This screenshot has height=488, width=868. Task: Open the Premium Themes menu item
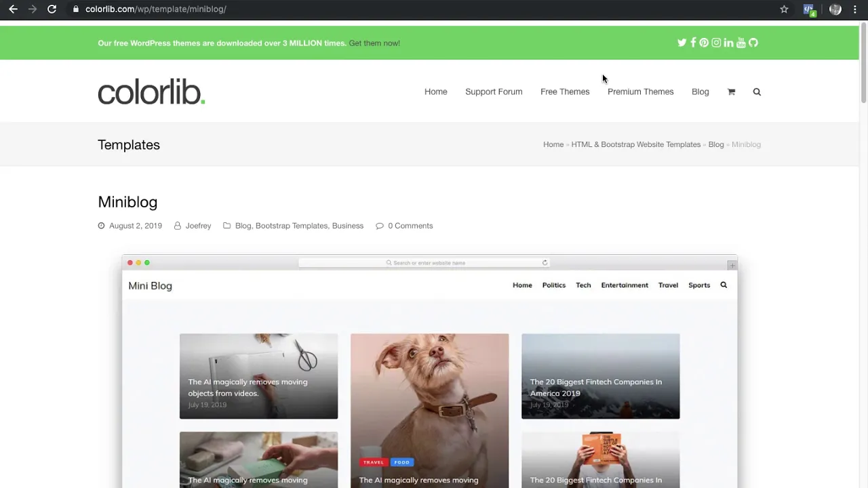coord(640,91)
